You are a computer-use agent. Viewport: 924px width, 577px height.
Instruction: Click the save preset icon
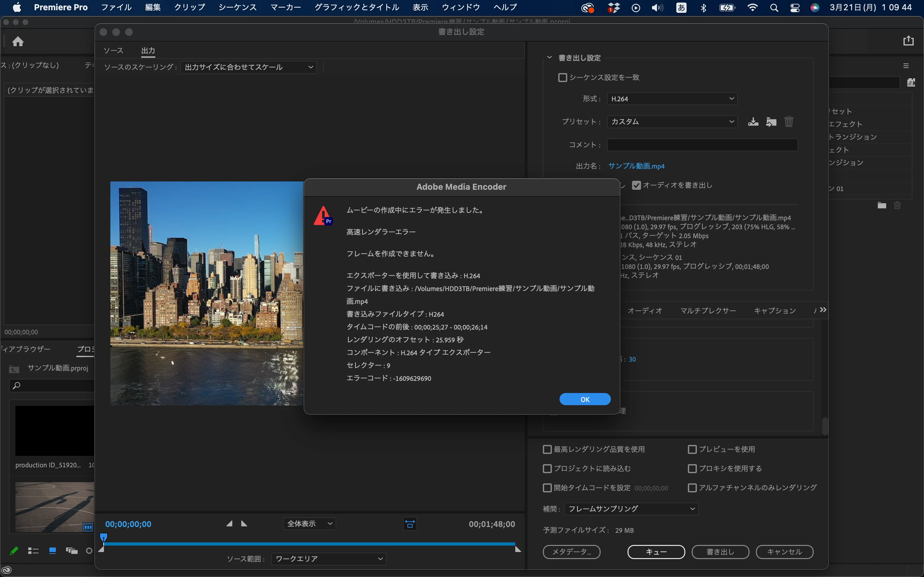tap(753, 122)
